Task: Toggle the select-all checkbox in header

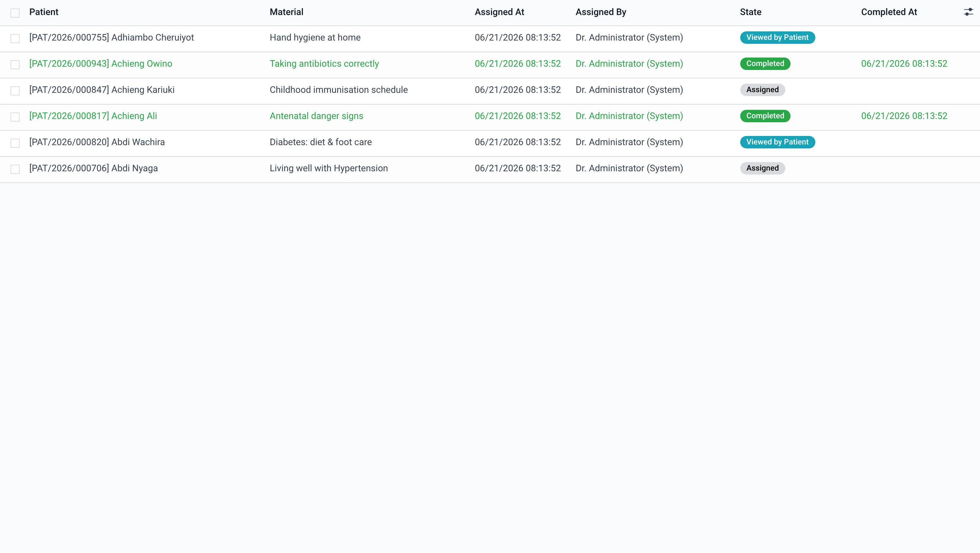Action: coord(15,13)
